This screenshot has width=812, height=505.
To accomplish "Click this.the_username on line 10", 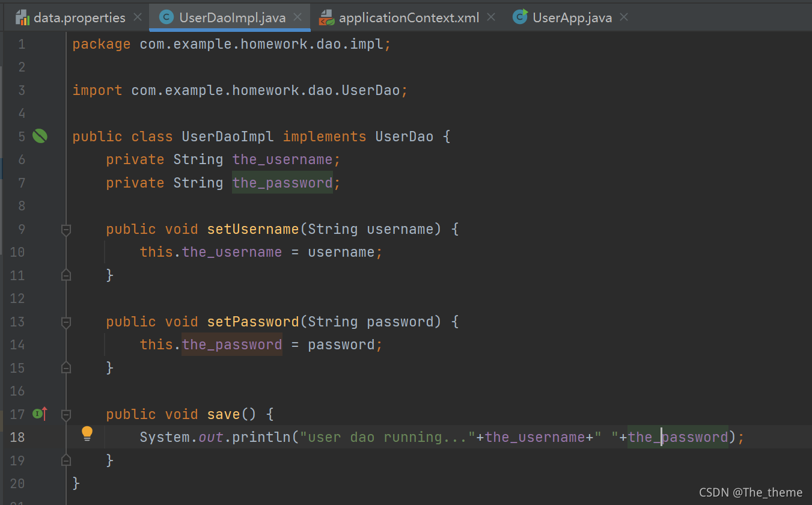I will tap(211, 252).
